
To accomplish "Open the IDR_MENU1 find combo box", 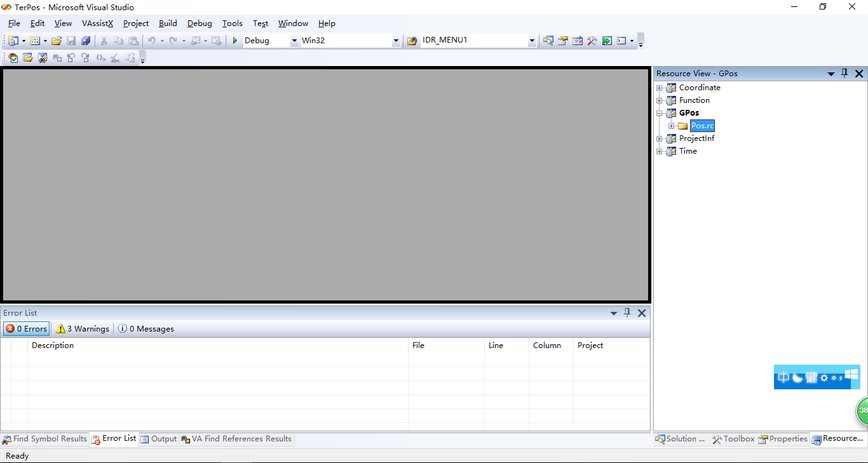I will tap(532, 41).
